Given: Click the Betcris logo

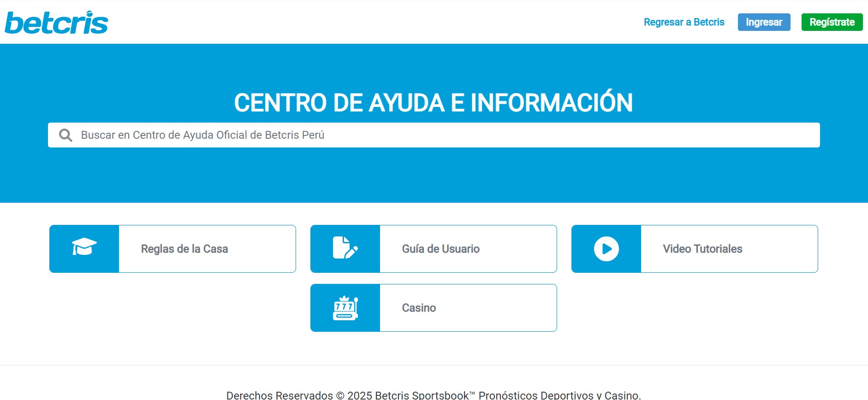Looking at the screenshot, I should pos(56,23).
